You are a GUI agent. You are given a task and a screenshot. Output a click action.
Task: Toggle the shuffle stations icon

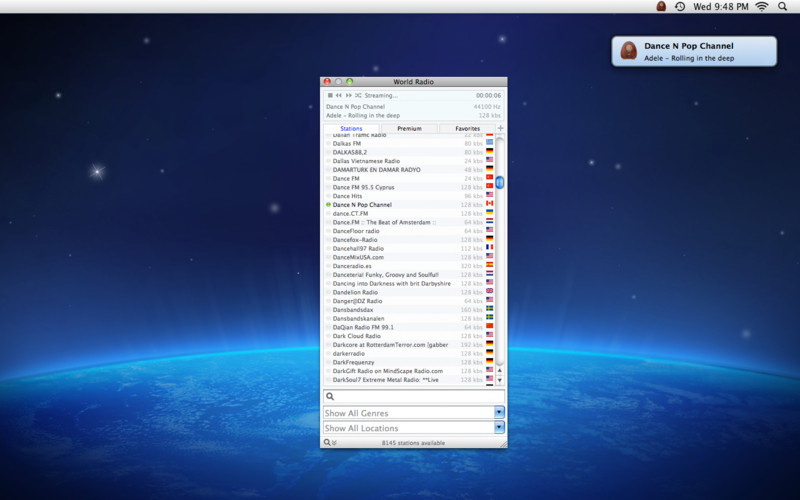tap(358, 95)
